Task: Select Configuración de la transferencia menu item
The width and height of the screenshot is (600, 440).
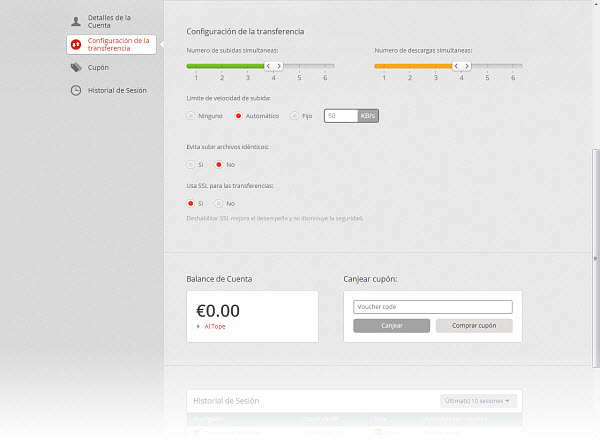Action: [111, 44]
